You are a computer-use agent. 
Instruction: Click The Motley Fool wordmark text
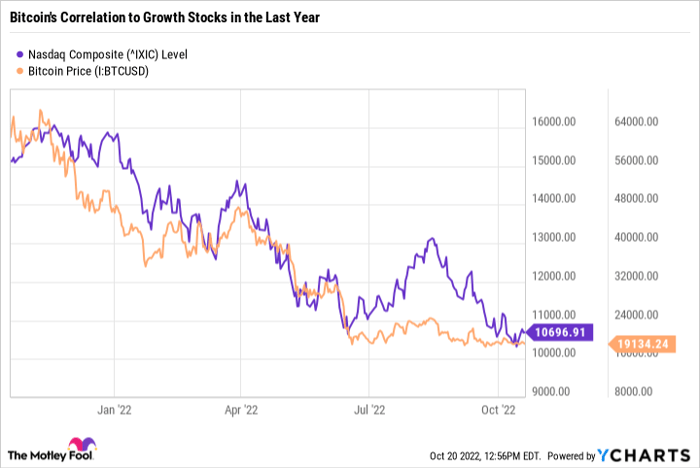point(37,456)
